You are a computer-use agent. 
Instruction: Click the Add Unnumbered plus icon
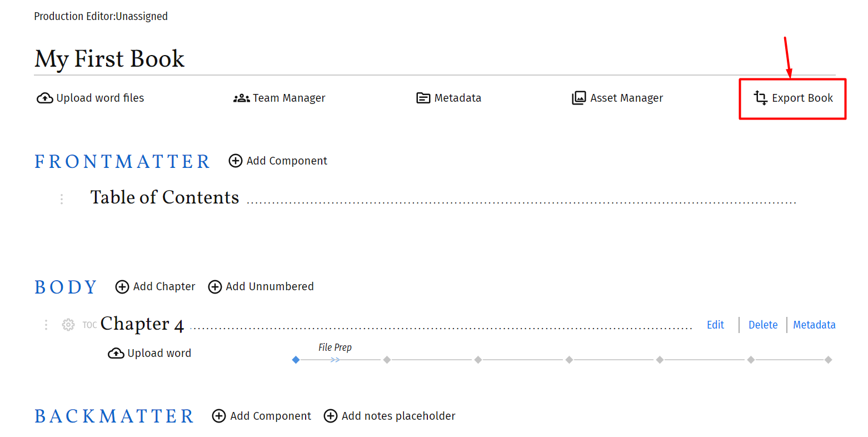pyautogui.click(x=215, y=287)
